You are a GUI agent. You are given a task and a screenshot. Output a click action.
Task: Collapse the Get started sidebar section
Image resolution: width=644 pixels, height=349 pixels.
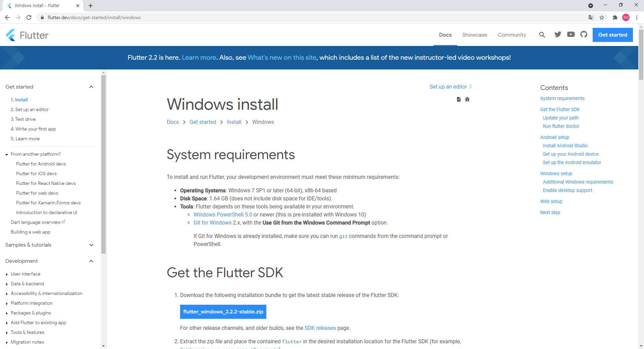click(91, 87)
